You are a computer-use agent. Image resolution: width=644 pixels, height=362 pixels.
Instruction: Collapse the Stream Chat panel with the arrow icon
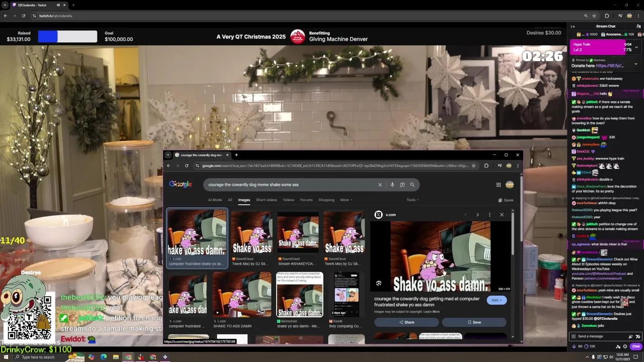(x=573, y=26)
